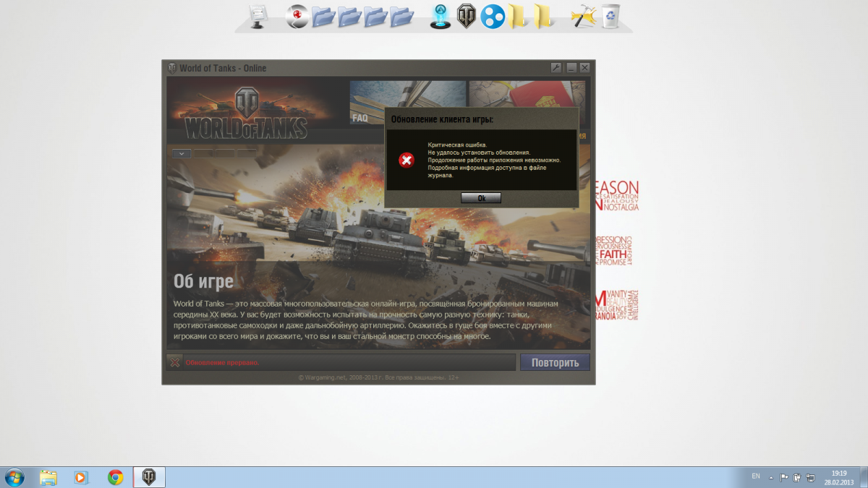Image resolution: width=868 pixels, height=488 pixels.
Task: Click the Show desktop strip in the taskbar
Action: pyautogui.click(x=864, y=477)
